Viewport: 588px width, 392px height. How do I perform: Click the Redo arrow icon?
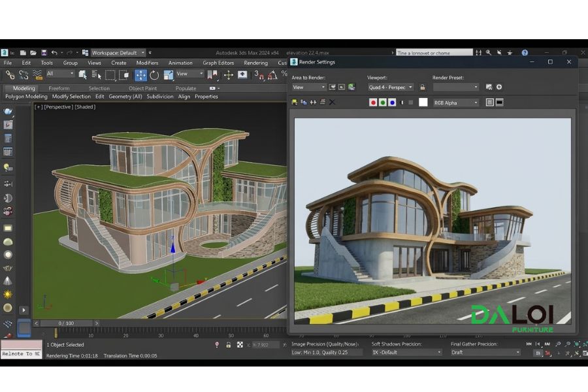(69, 53)
